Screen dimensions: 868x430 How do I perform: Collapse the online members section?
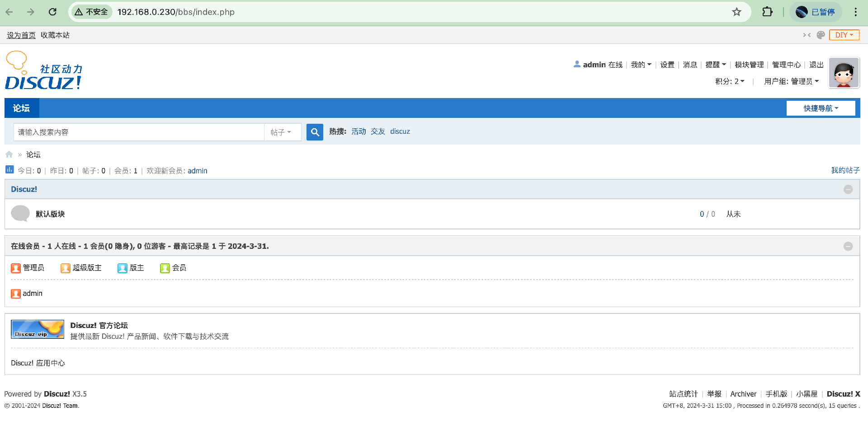[848, 246]
